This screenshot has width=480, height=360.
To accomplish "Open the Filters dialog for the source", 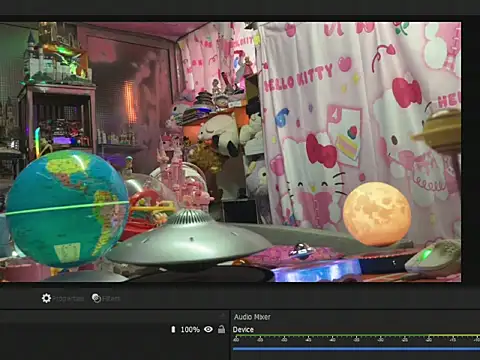I will click(96, 298).
